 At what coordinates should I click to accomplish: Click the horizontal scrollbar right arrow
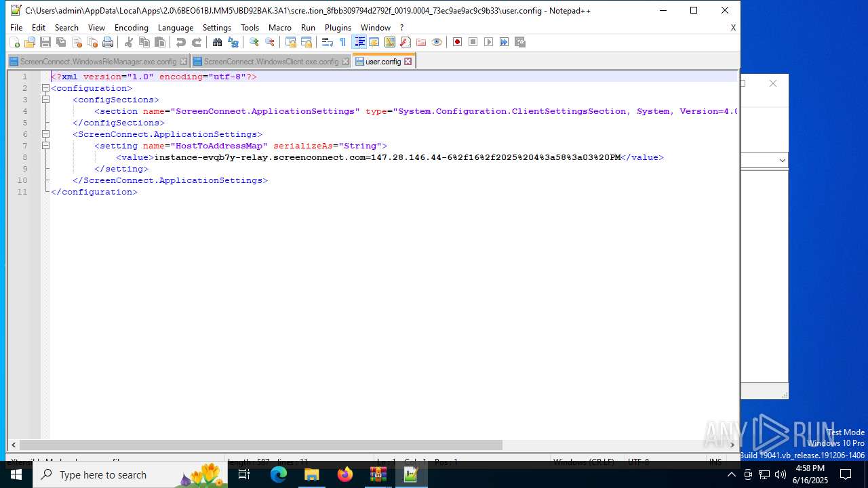(x=732, y=445)
